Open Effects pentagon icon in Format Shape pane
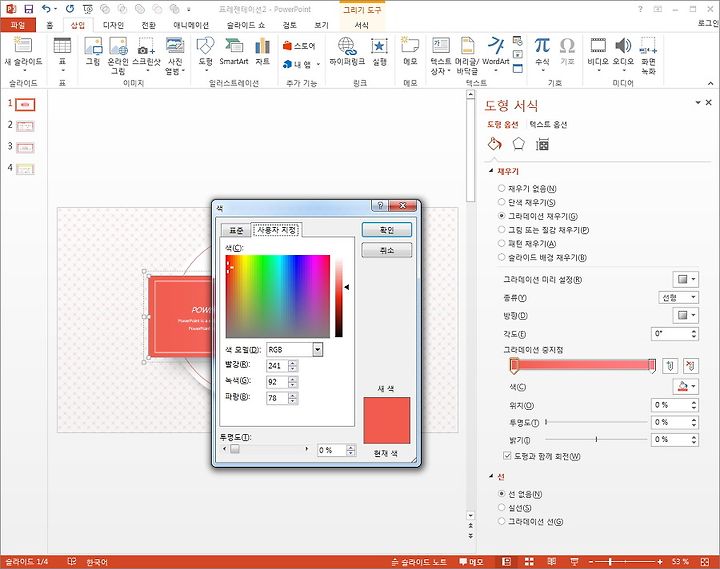Image resolution: width=720 pixels, height=569 pixels. click(x=518, y=144)
